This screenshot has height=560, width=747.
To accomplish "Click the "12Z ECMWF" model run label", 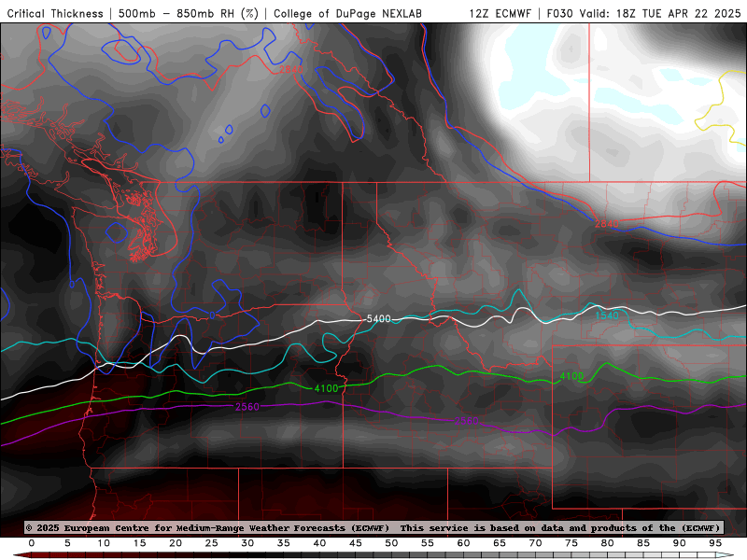I will [500, 13].
